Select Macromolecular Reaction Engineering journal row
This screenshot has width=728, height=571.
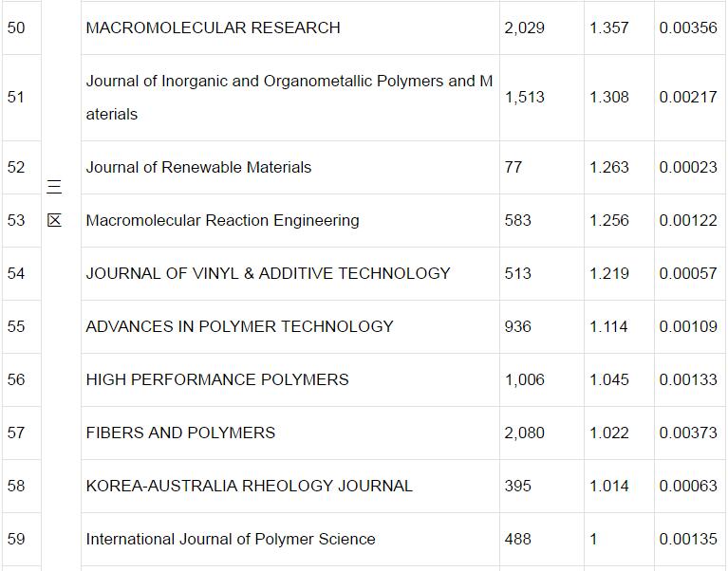pos(222,220)
